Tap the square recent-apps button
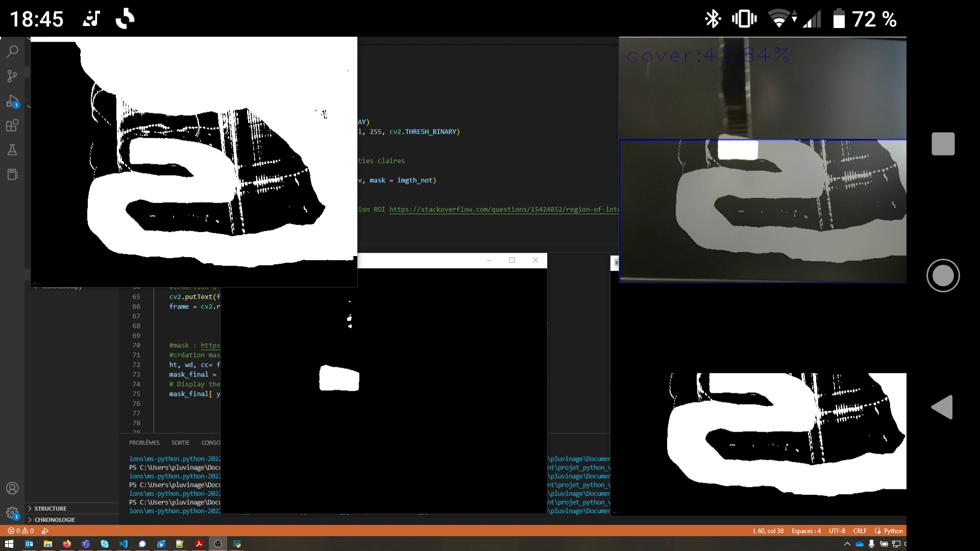 [x=943, y=144]
